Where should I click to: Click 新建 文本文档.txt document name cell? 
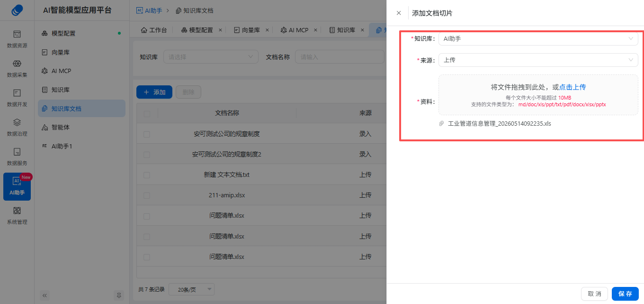pyautogui.click(x=227, y=175)
